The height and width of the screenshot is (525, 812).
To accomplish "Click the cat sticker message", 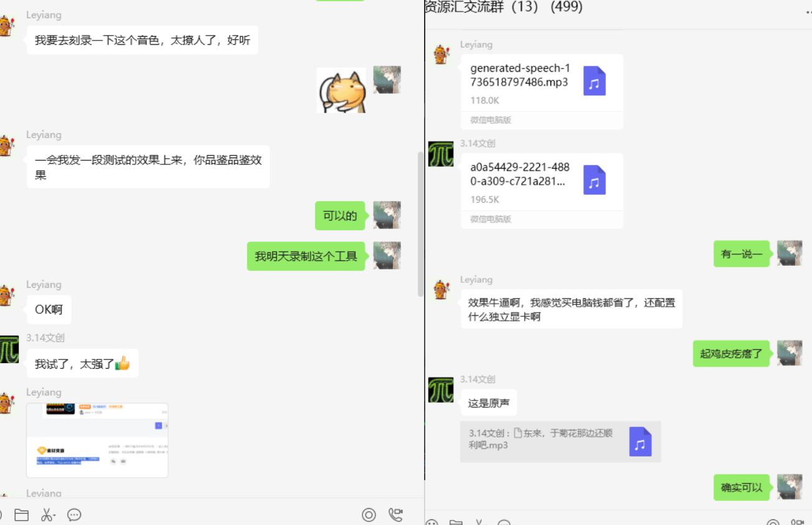I will [341, 90].
